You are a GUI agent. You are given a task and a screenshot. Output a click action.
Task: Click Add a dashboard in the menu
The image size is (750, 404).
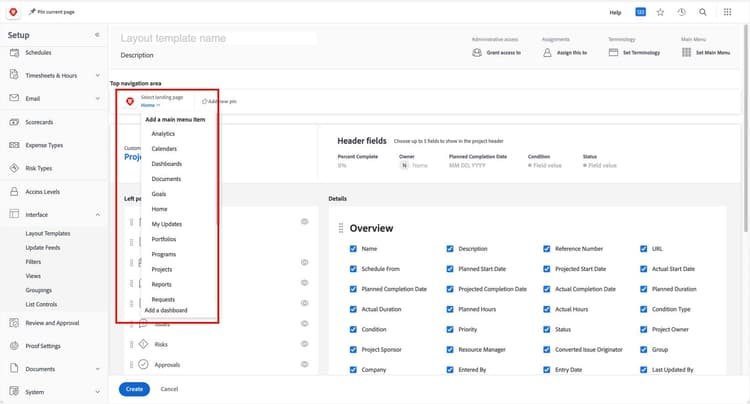166,310
